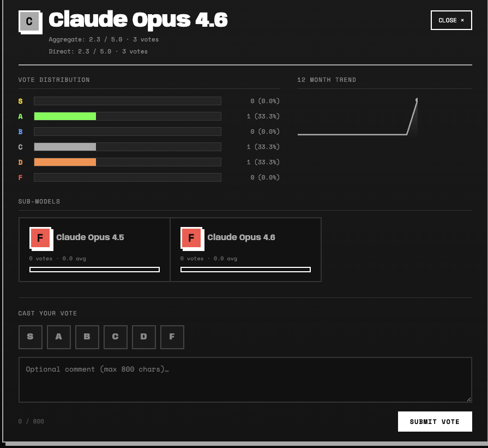Focus the optional comment text box

(x=245, y=379)
